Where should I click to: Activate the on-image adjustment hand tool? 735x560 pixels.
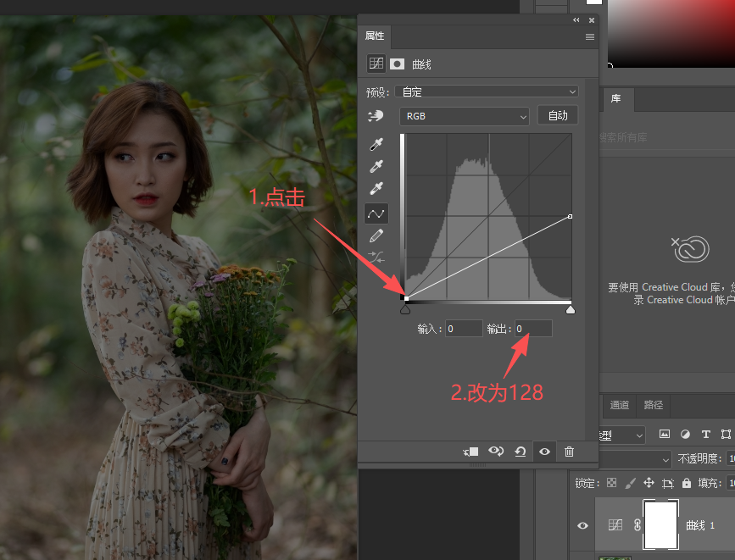tap(376, 116)
